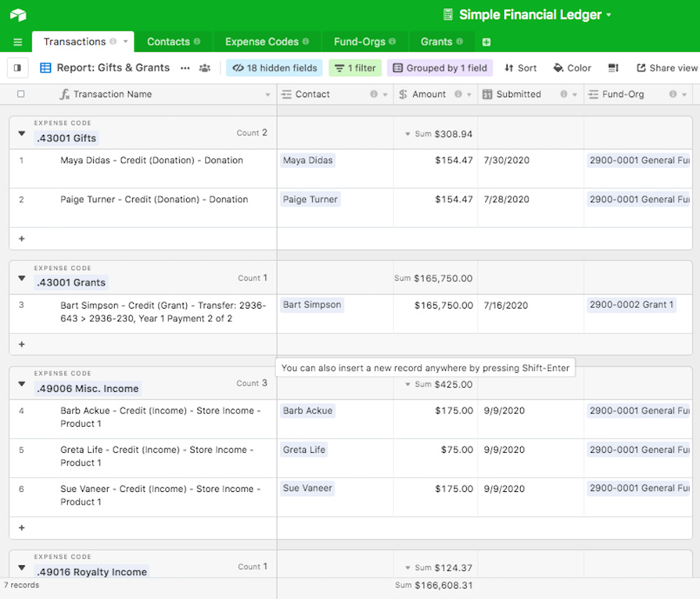Add record in .43001 Grants group
Viewport: 700px width, 599px height.
pyautogui.click(x=22, y=344)
